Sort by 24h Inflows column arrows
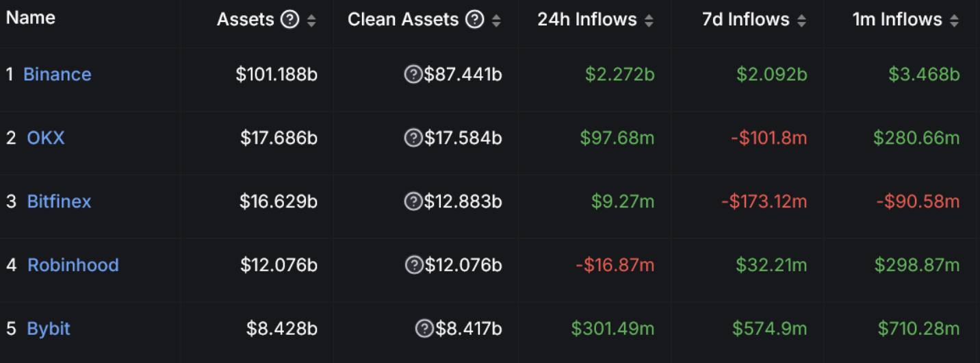Image resolution: width=980 pixels, height=363 pixels. pos(649,21)
